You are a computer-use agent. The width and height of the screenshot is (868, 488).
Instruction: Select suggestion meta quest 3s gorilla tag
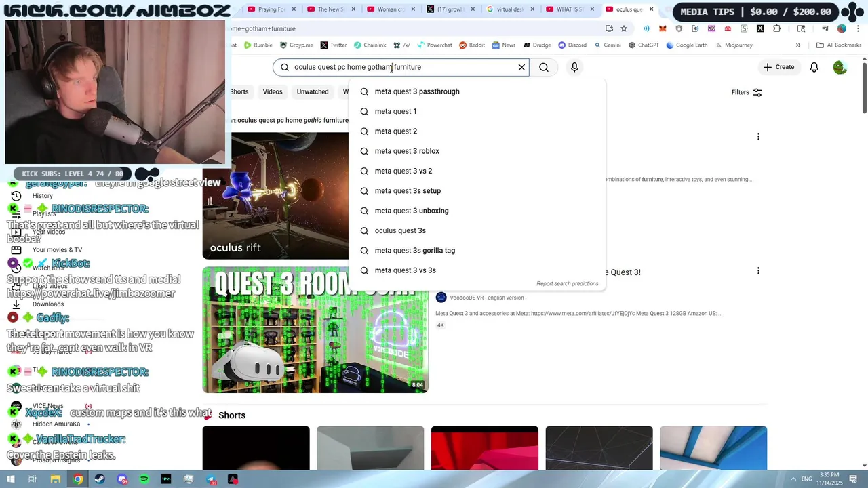[x=477, y=251]
